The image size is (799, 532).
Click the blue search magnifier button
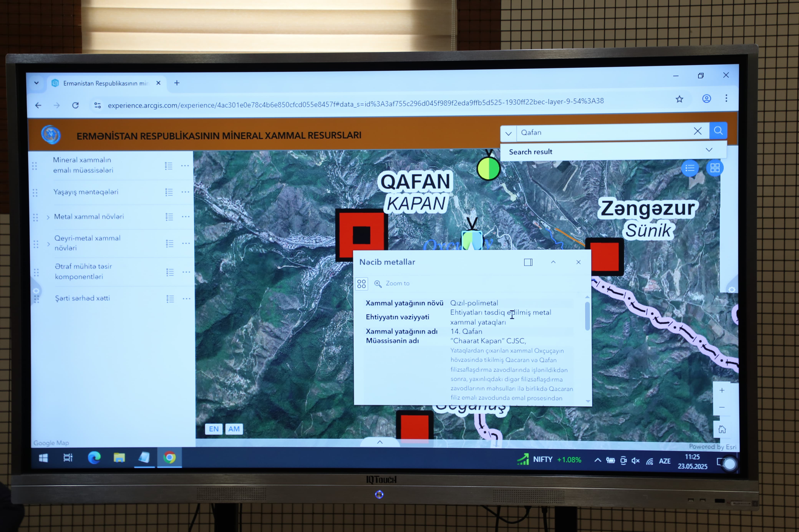pos(718,131)
